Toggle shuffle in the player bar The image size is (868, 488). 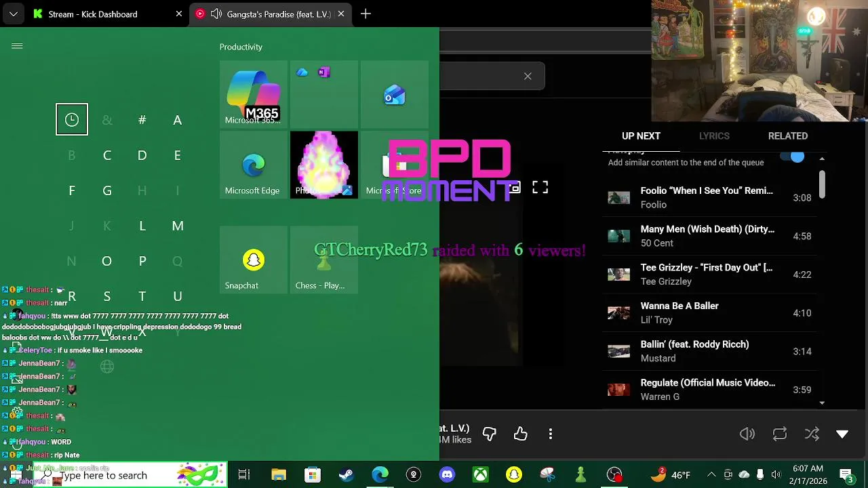point(812,434)
